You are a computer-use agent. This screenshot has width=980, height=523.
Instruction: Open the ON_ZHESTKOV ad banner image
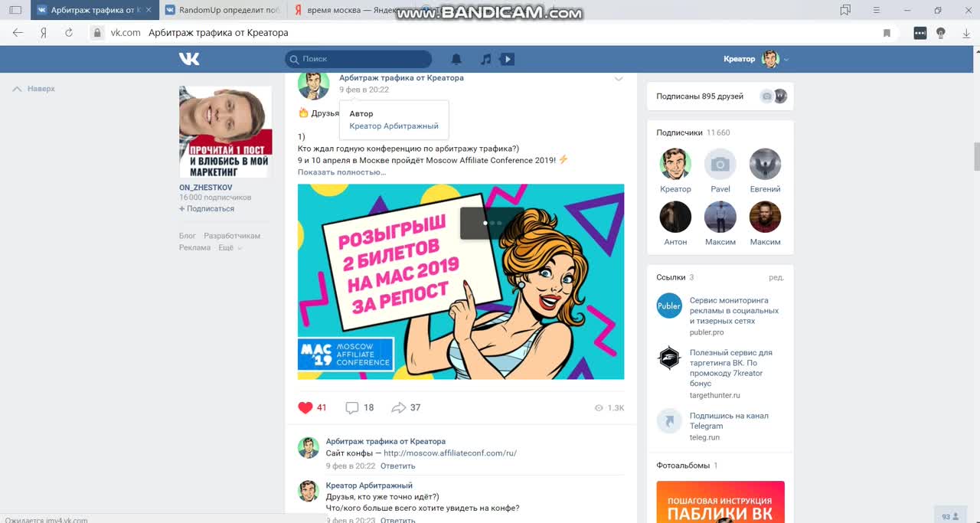(x=225, y=132)
